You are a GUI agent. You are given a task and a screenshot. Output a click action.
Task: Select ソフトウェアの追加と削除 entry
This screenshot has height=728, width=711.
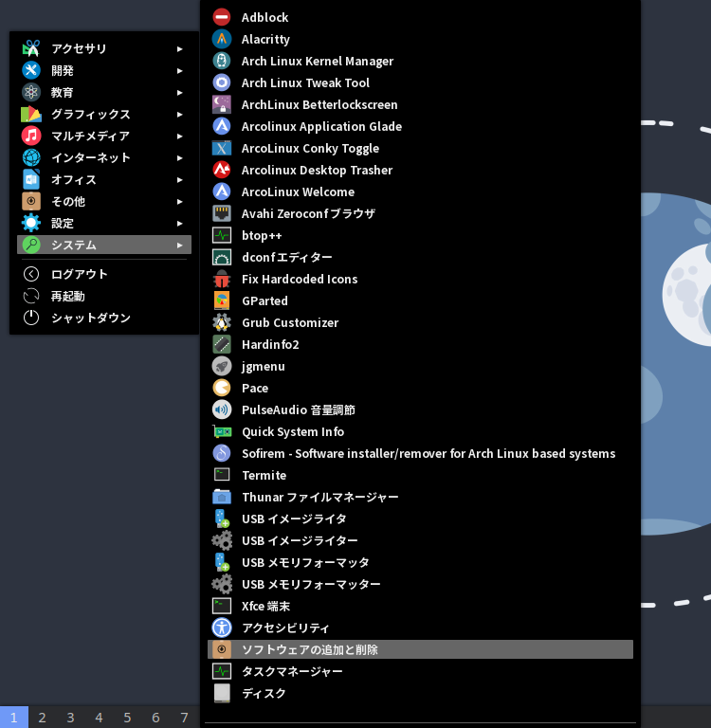point(309,649)
